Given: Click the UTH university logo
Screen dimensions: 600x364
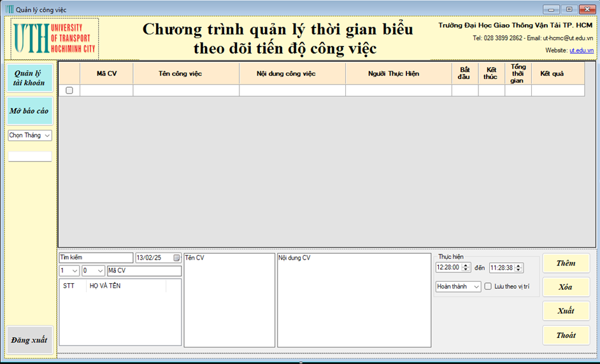Looking at the screenshot, I should tap(55, 38).
